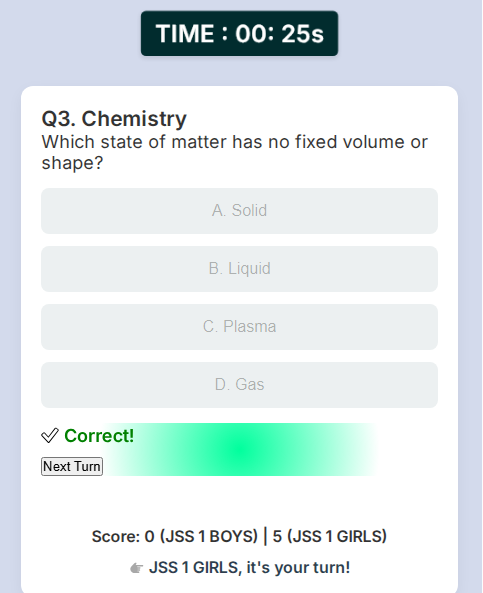The image size is (483, 593).
Task: Click the checkmark icon beside Correct!
Action: [x=50, y=436]
